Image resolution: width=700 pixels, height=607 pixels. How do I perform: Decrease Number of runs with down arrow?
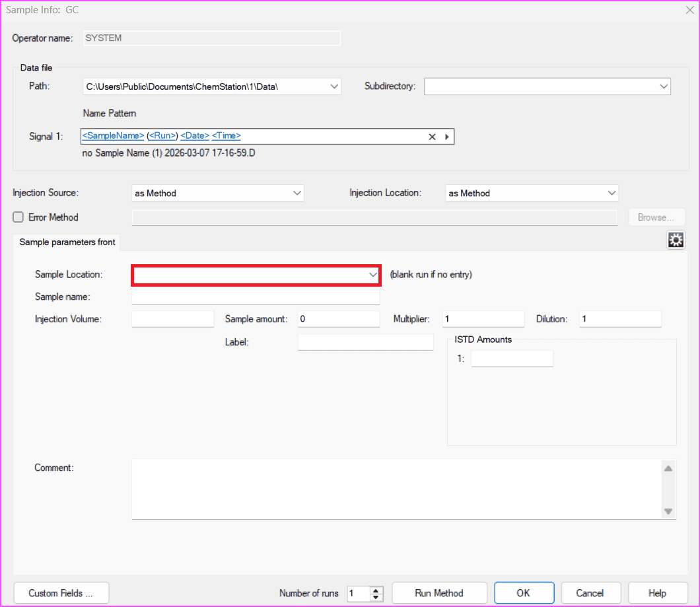[376, 597]
